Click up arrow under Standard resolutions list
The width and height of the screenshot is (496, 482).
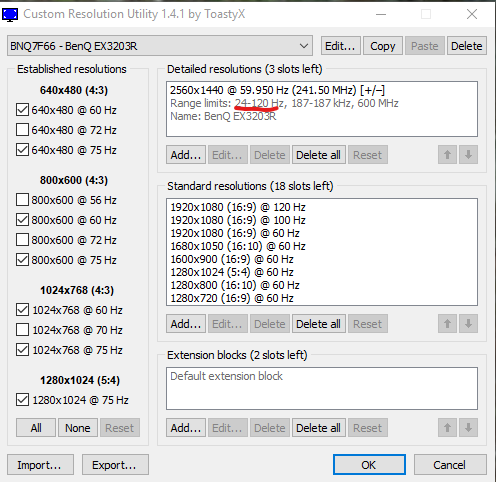(447, 324)
